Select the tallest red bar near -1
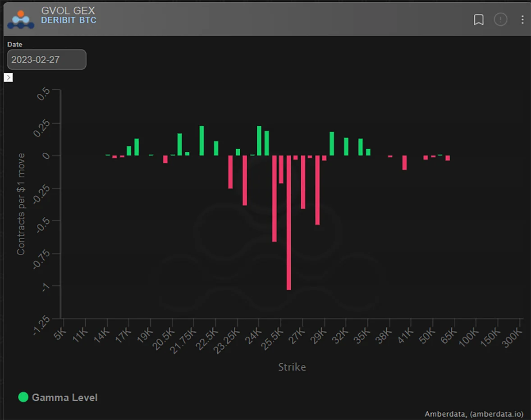Screen dimensions: 531x420 (x=288, y=223)
